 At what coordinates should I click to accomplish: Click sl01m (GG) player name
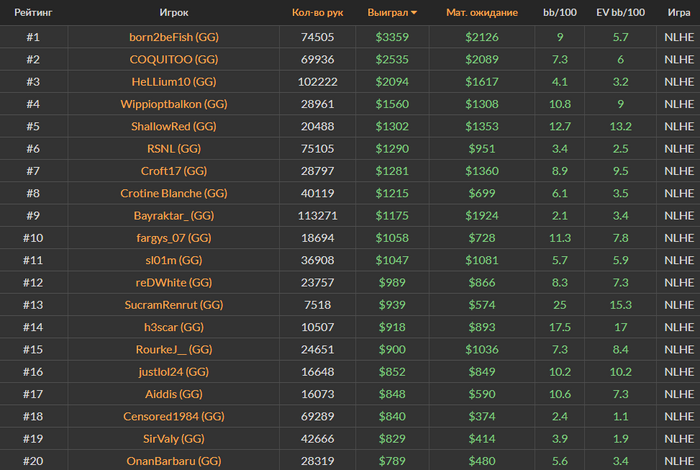coord(174,260)
